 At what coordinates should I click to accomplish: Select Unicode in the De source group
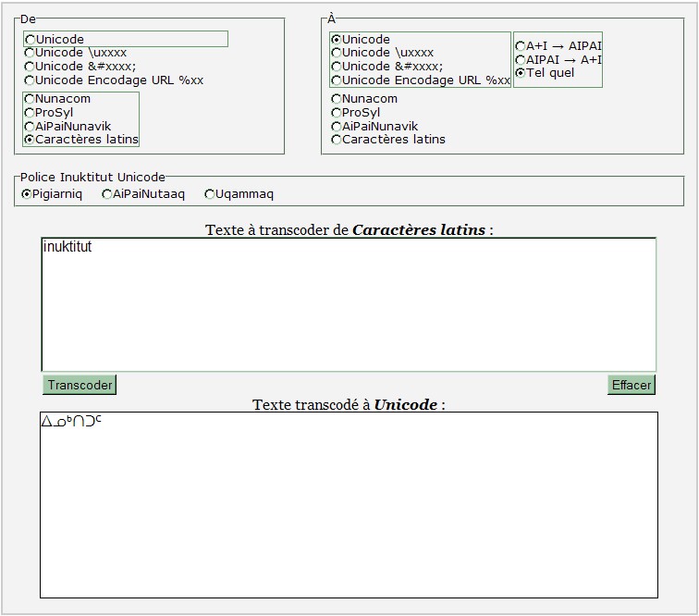click(31, 40)
